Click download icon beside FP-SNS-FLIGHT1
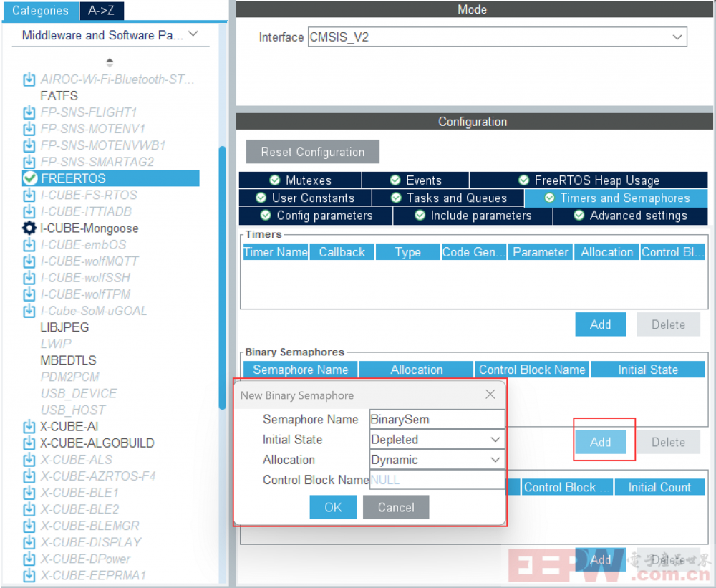 29,112
